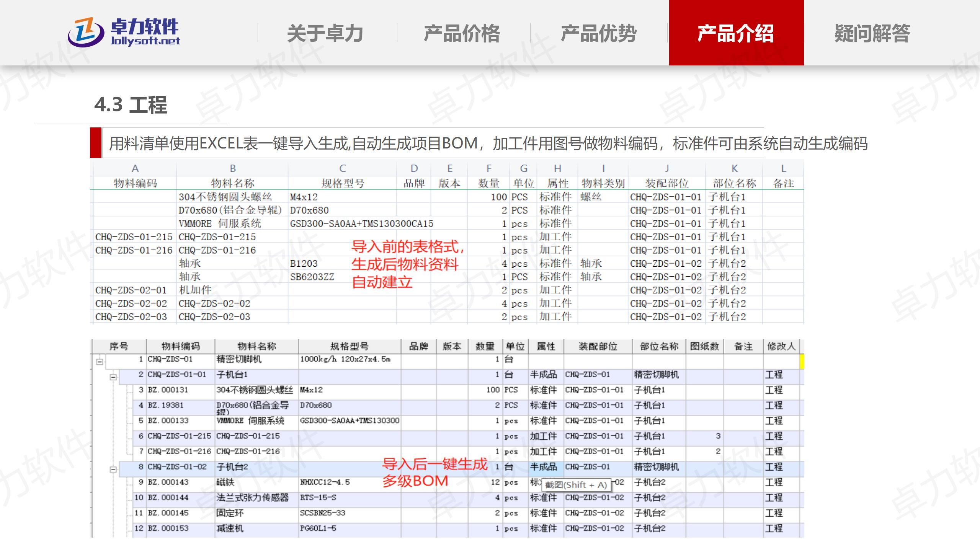The image size is (980, 551).
Task: Sort by BOM 物料编码 column header
Action: tap(180, 346)
